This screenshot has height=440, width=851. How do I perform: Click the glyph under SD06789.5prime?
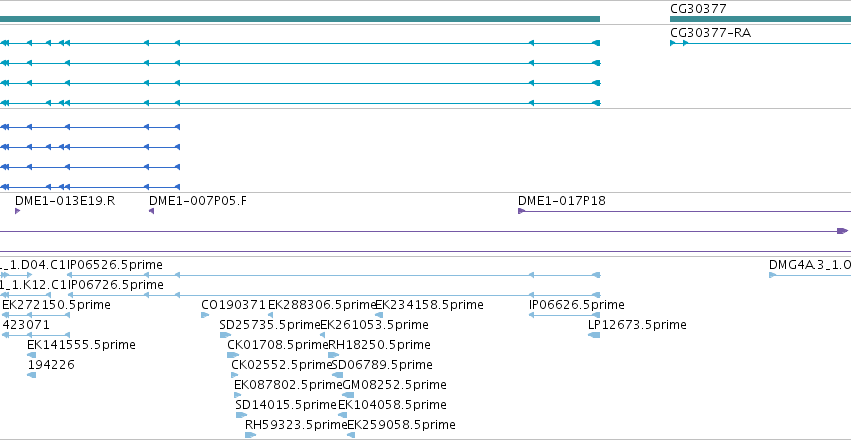pos(337,375)
